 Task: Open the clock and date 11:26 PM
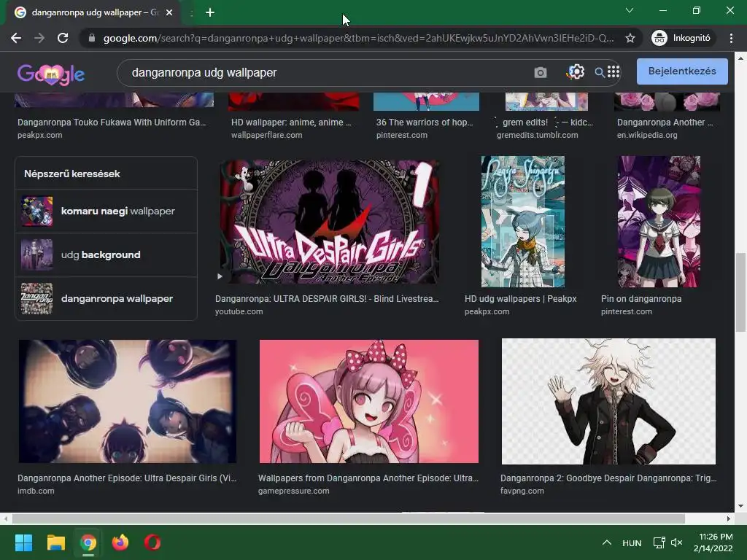[x=713, y=542]
